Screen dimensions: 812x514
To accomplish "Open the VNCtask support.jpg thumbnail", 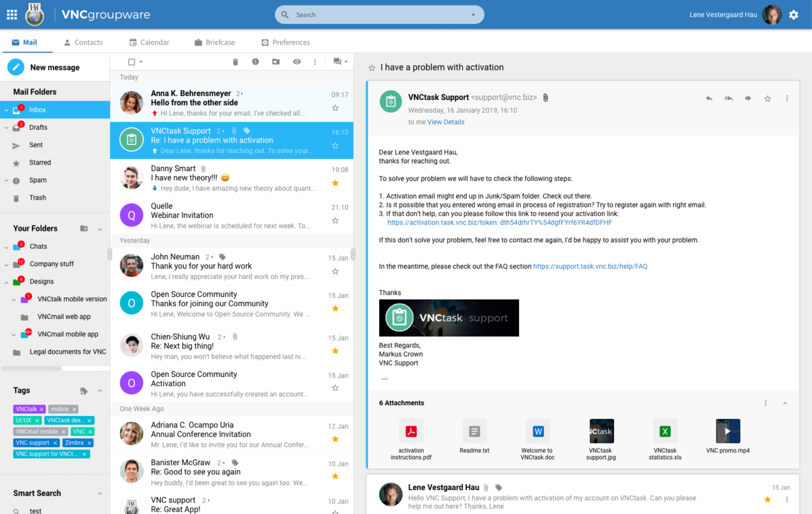I will pos(601,431).
